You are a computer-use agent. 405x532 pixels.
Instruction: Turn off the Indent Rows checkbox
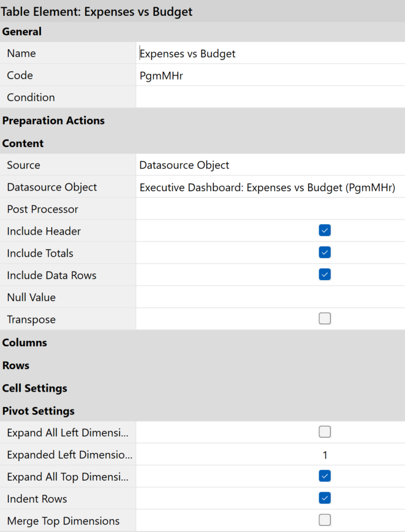(x=325, y=499)
